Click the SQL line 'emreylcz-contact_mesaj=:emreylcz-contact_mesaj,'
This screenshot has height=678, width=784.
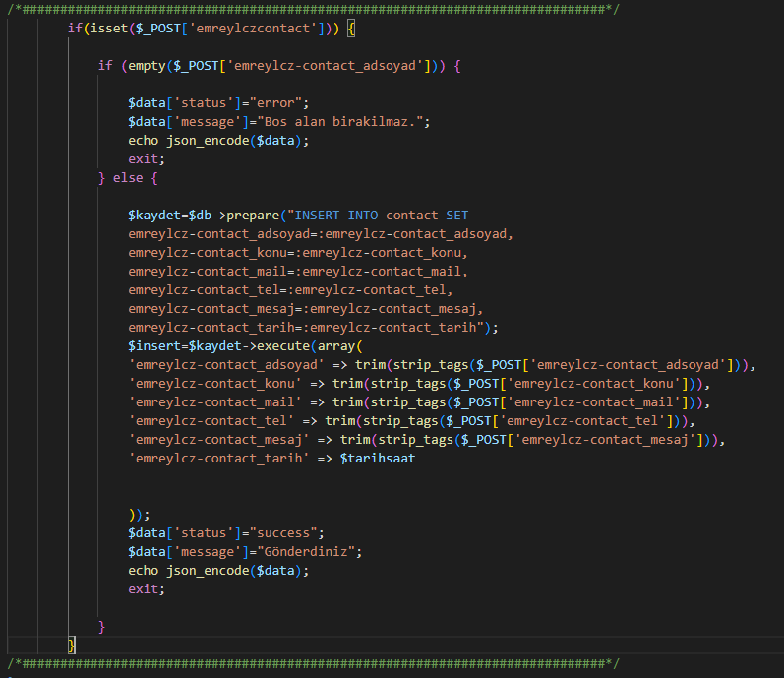tap(306, 309)
